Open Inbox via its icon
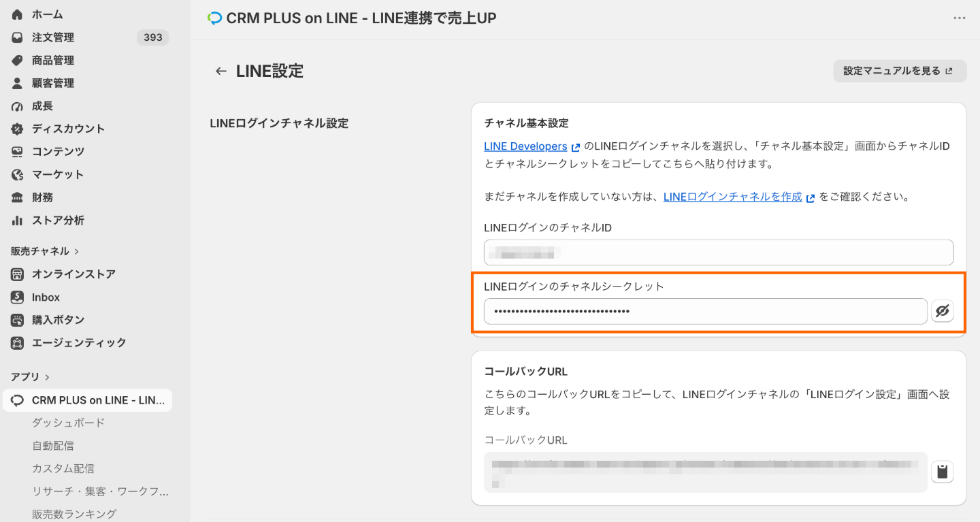Screen dimensions: 980x522 (x=18, y=297)
